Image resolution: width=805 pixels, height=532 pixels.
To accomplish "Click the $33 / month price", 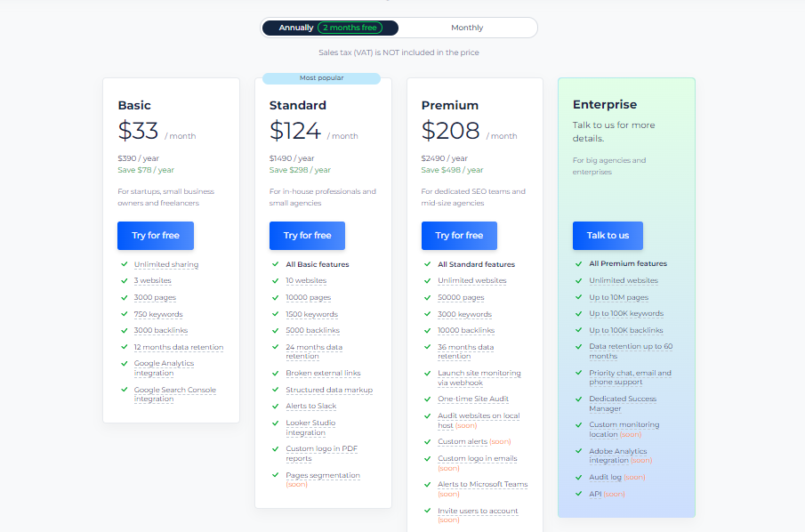I will click(x=157, y=131).
